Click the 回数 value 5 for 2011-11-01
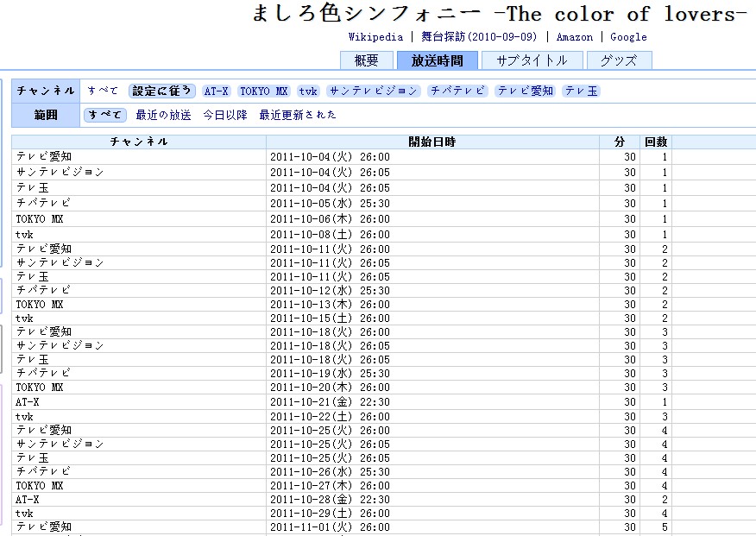Screen dimensions: 756x536 (665, 527)
